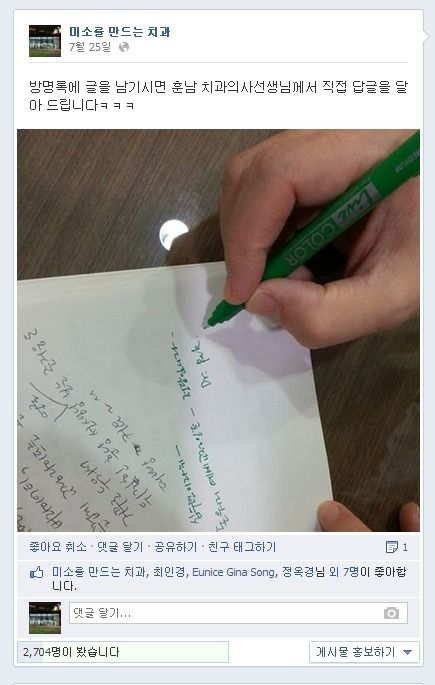The width and height of the screenshot is (435, 685).
Task: Click 공유하기 to share the post
Action: [x=175, y=547]
